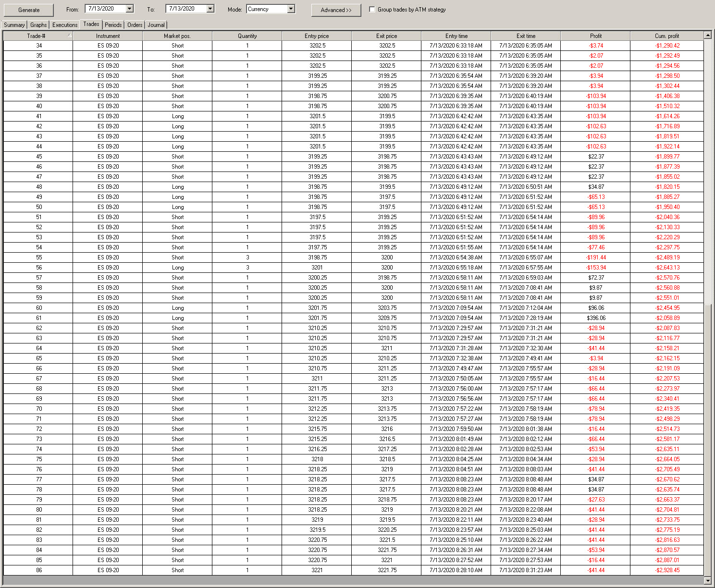Screen dimensions: 715x588
Task: Sort by Trade-# column header
Action: coord(38,36)
